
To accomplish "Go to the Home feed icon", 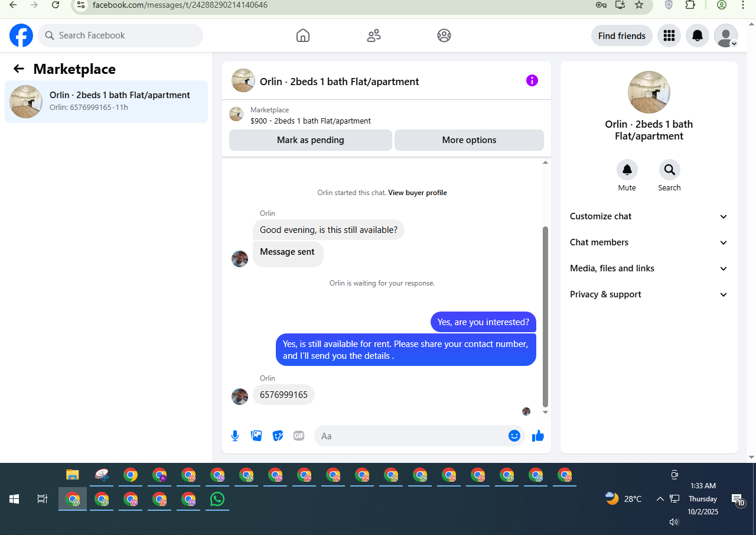I will tap(302, 35).
